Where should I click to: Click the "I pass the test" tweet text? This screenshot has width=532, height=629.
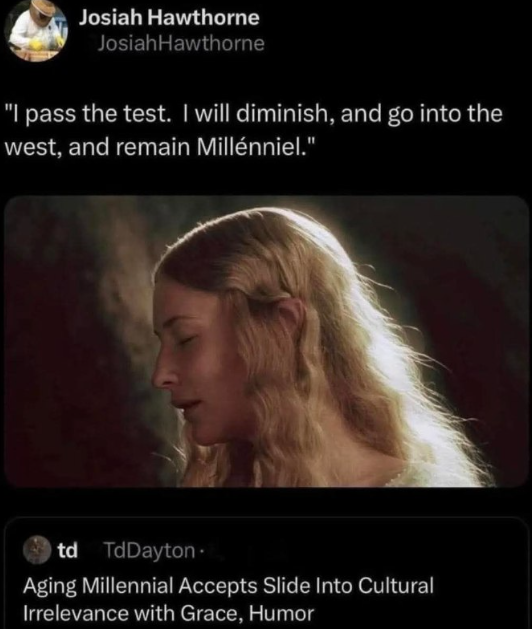pos(254,130)
